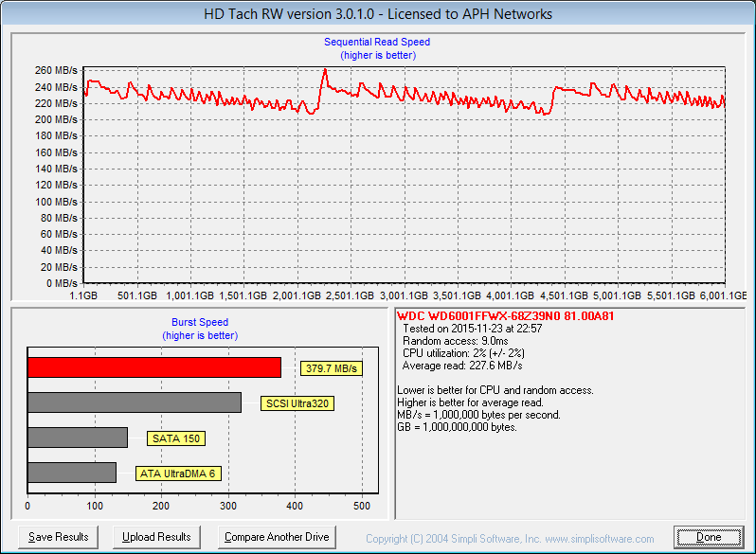Click the red burst speed bar

pyautogui.click(x=154, y=367)
